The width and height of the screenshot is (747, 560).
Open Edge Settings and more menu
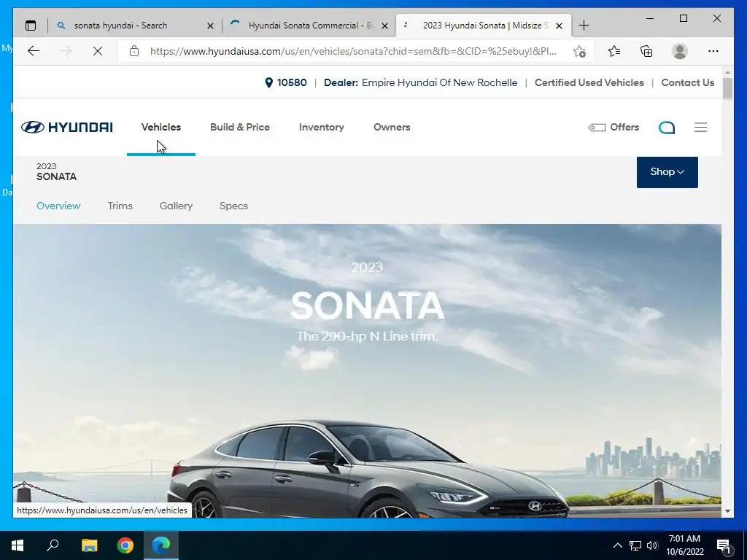click(x=713, y=51)
